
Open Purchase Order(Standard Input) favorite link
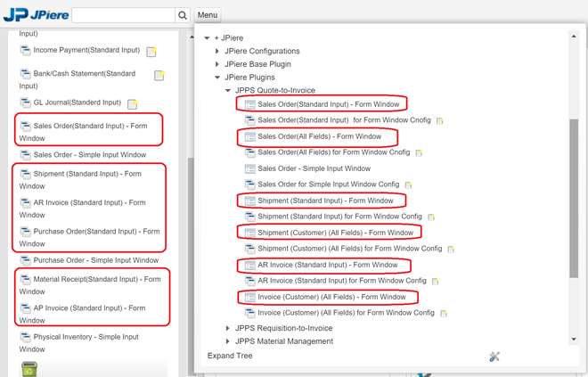[x=89, y=237]
